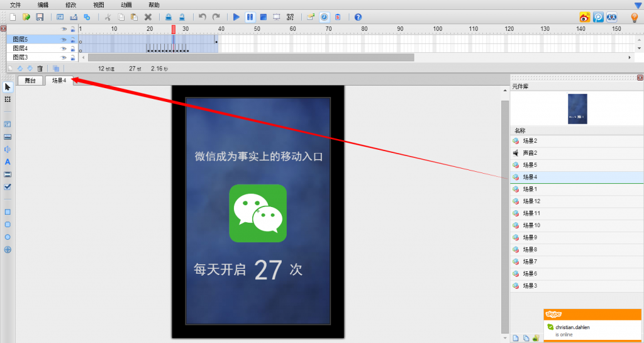Viewport: 644px width, 343px height.
Task: Play the animation
Action: (x=236, y=17)
